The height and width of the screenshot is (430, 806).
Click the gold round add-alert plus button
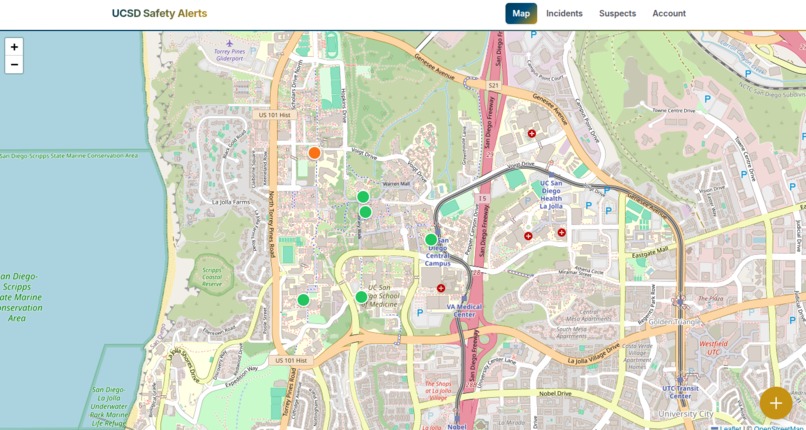tap(776, 403)
